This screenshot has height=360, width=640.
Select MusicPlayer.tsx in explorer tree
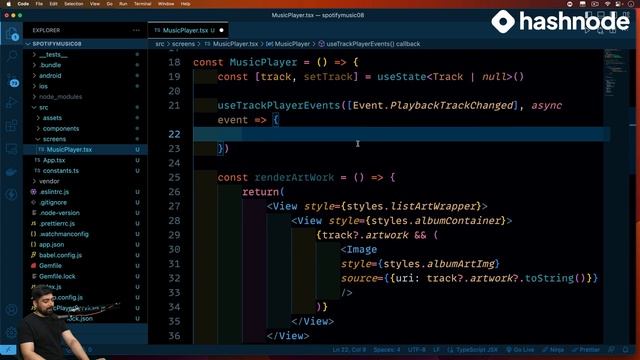86,150
